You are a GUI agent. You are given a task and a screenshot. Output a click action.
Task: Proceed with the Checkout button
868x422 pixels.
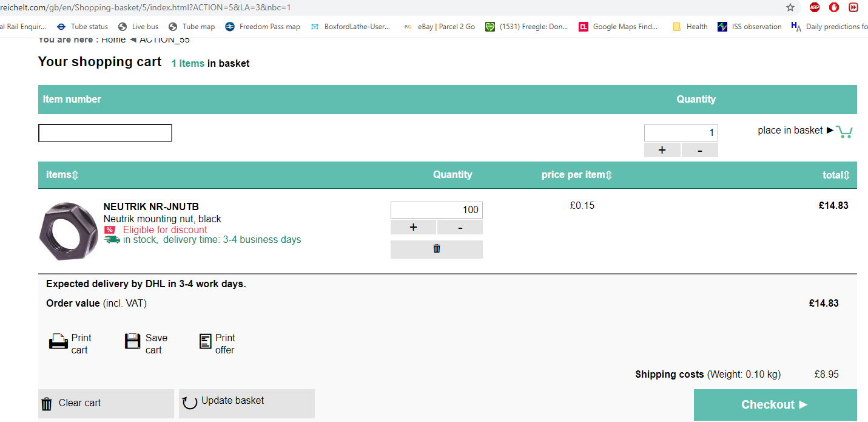pyautogui.click(x=775, y=405)
